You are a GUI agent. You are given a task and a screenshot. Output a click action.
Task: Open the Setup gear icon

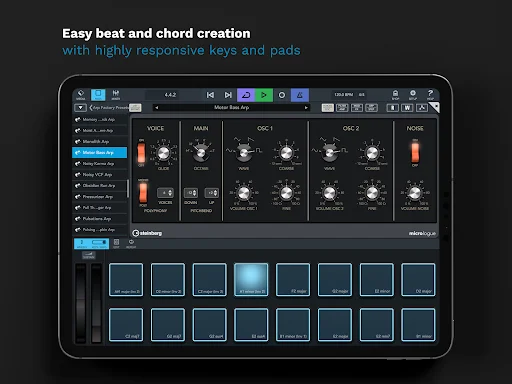[x=413, y=95]
